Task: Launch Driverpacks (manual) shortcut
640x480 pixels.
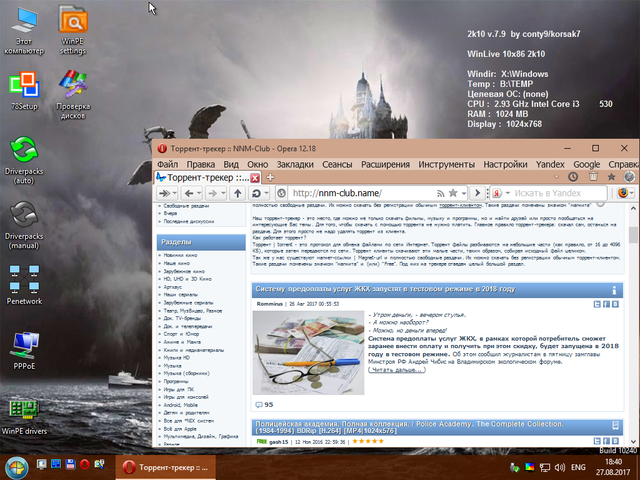Action: [x=24, y=225]
